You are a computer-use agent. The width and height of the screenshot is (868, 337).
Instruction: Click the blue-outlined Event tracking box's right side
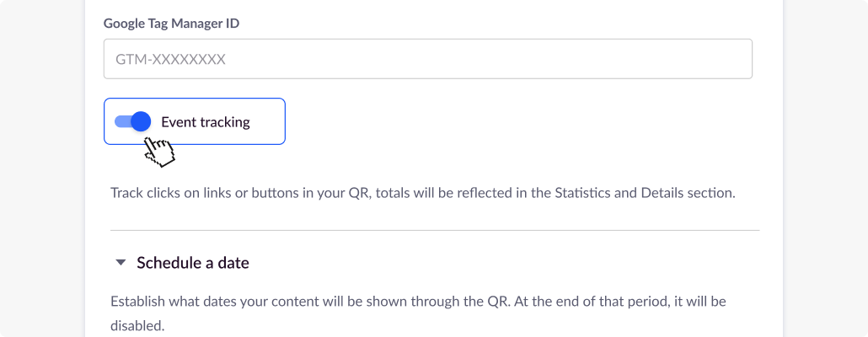tap(270, 121)
